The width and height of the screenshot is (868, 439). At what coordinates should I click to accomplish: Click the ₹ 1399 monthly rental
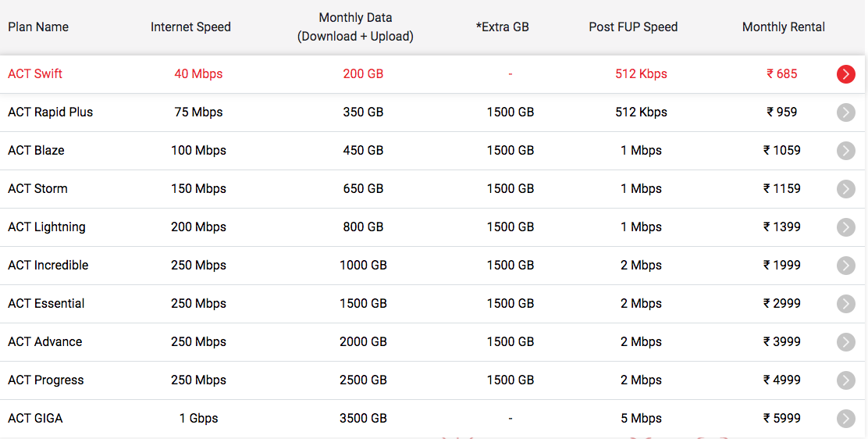pyautogui.click(x=781, y=227)
